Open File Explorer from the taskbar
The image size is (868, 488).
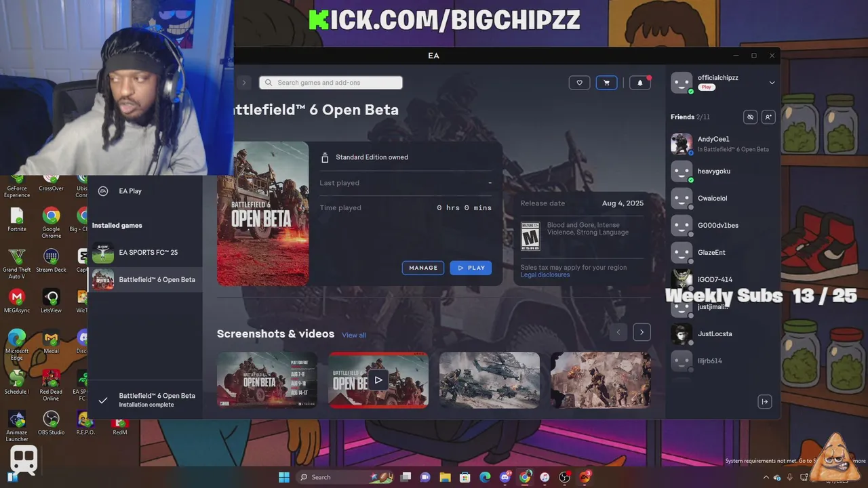pos(445,477)
